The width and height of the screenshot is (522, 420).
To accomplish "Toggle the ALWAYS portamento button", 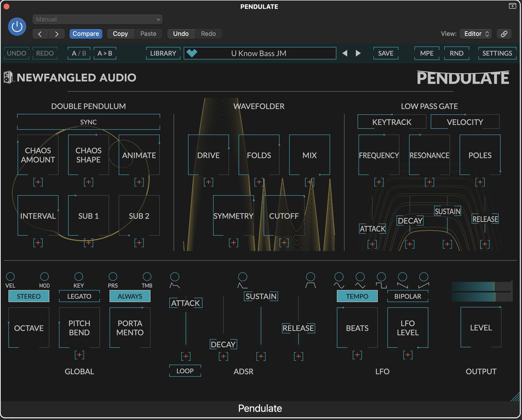I will pyautogui.click(x=130, y=296).
